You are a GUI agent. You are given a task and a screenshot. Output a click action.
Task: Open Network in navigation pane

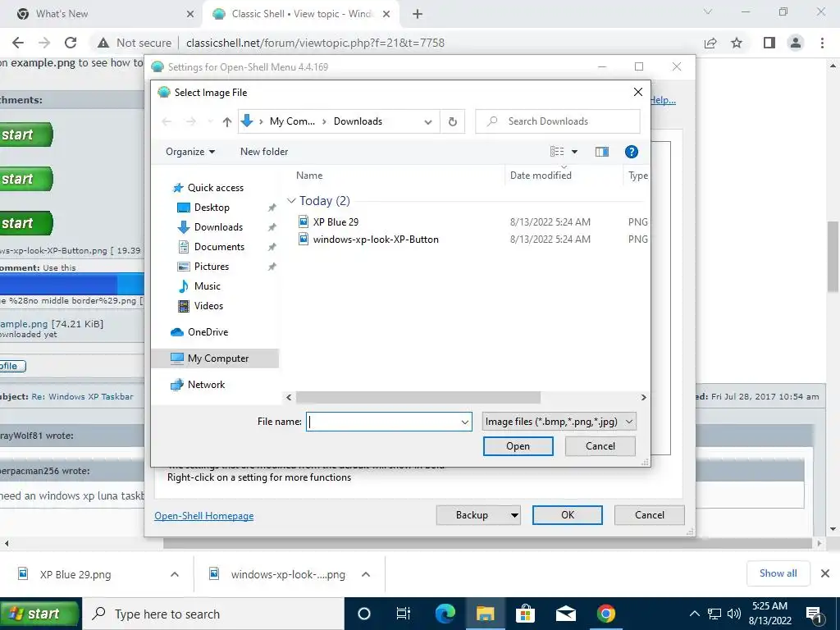pos(206,385)
